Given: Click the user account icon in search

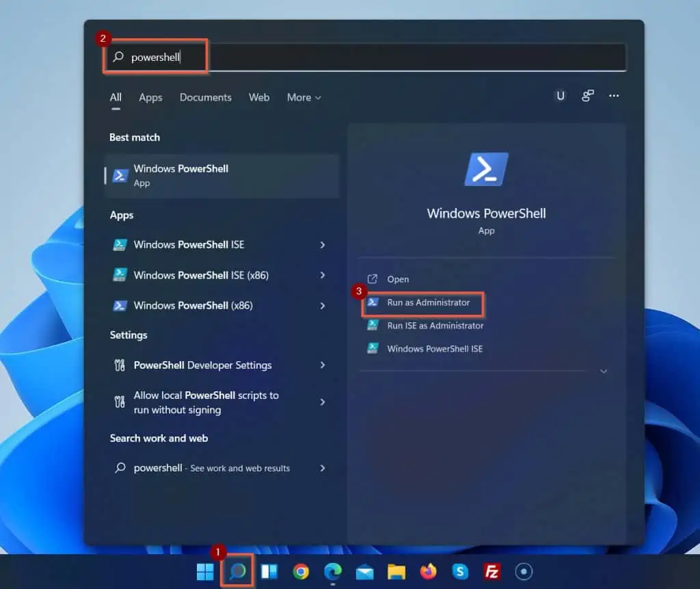Looking at the screenshot, I should click(x=561, y=96).
